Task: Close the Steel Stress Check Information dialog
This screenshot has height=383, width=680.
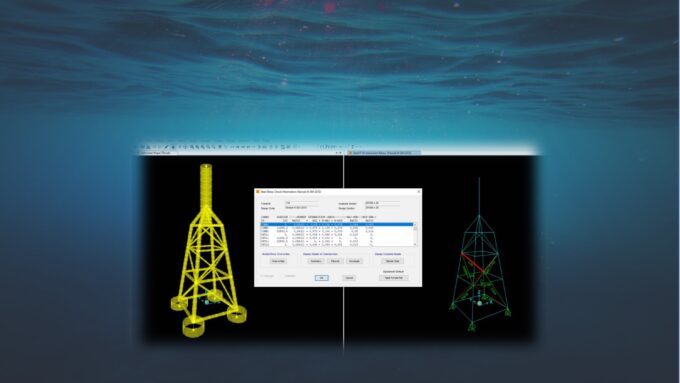Action: [x=418, y=191]
